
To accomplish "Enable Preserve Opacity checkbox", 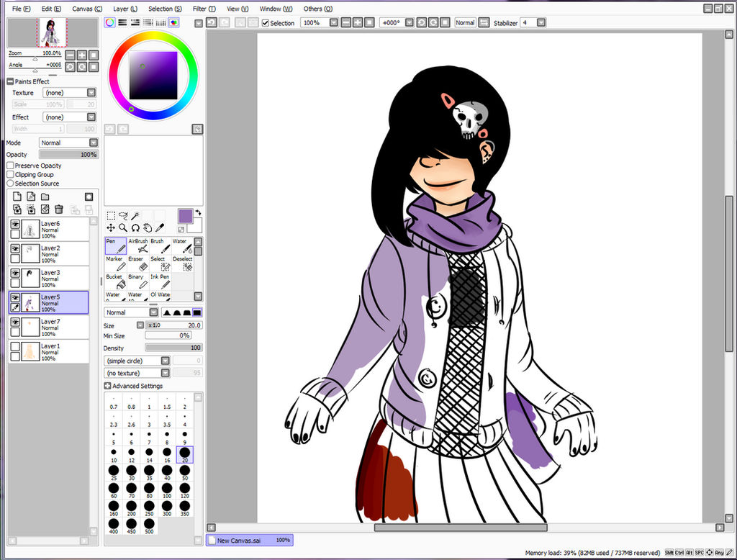I will coord(10,166).
